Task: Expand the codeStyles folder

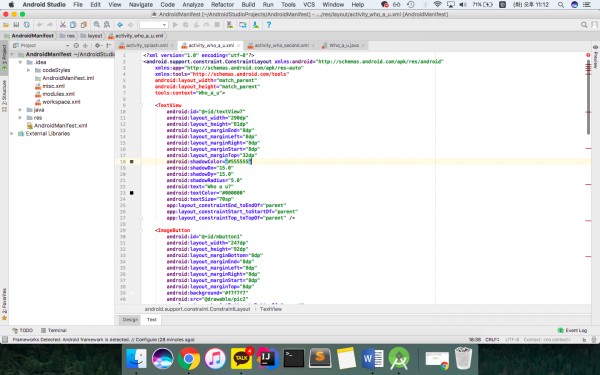Action: (x=29, y=70)
